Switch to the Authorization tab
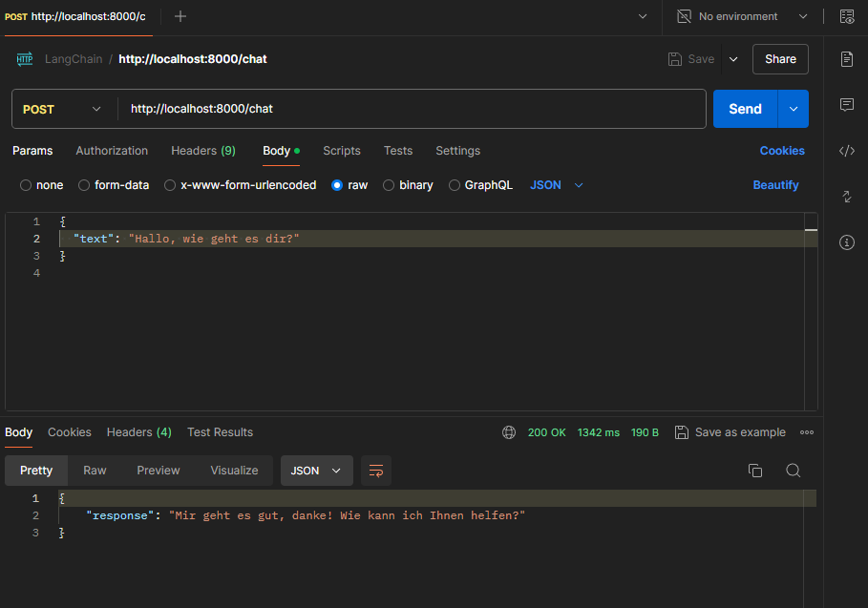868x608 pixels. (x=112, y=151)
